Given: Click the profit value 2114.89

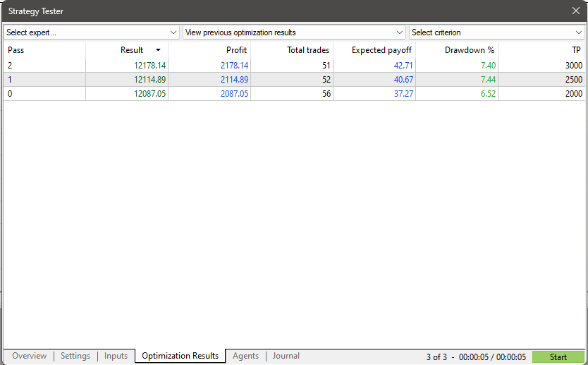Looking at the screenshot, I should (234, 80).
